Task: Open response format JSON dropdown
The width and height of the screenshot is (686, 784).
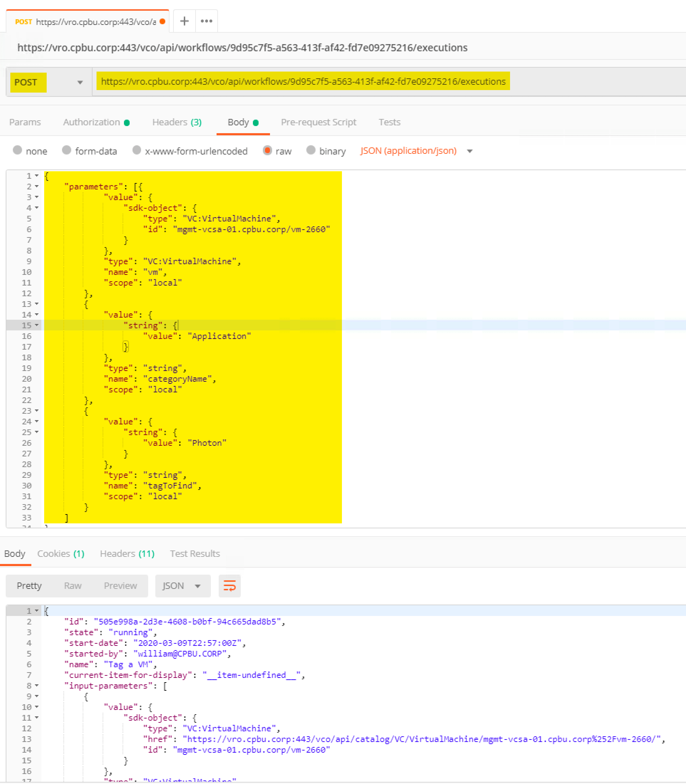Action: point(183,586)
